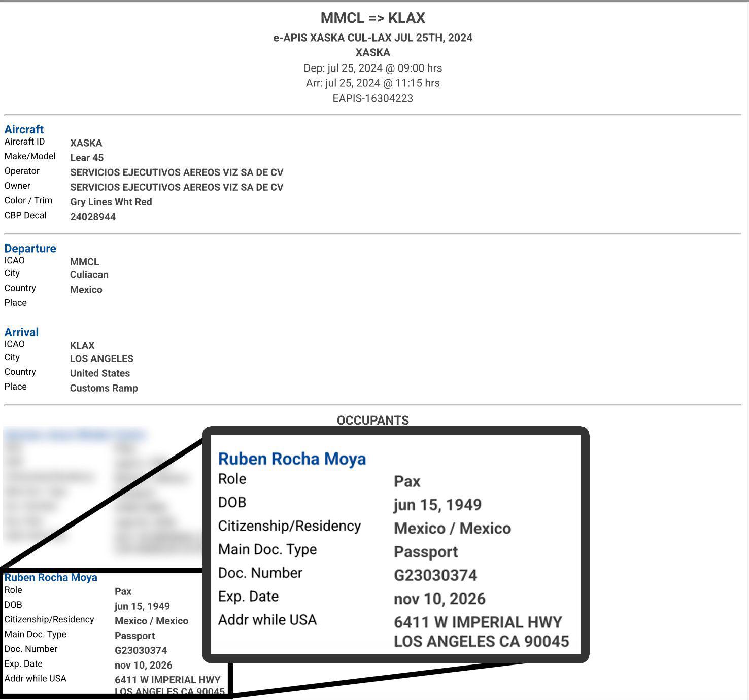
Task: Select the EAPIS-16304223 reference number
Action: pyautogui.click(x=372, y=98)
